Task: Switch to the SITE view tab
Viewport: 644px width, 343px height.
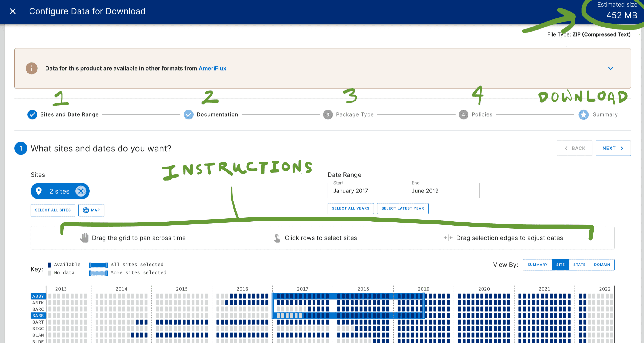Action: coord(560,265)
